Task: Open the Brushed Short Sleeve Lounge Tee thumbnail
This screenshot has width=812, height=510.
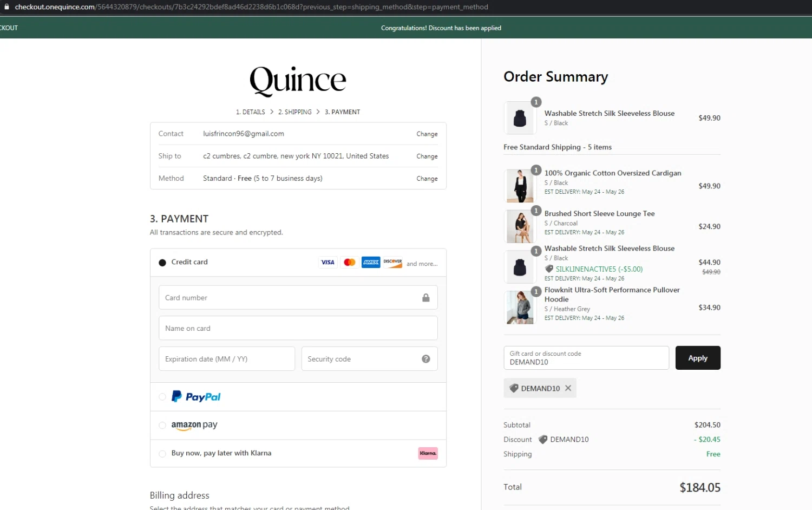Action: click(x=520, y=226)
